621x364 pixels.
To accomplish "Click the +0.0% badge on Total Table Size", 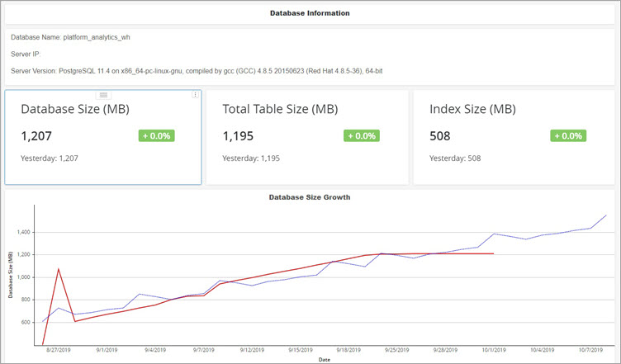I will (361, 135).
